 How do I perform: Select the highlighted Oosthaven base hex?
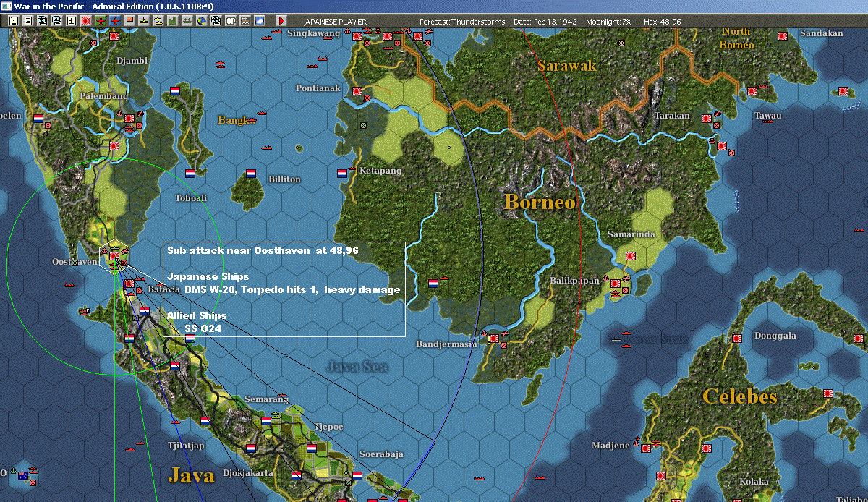point(114,255)
